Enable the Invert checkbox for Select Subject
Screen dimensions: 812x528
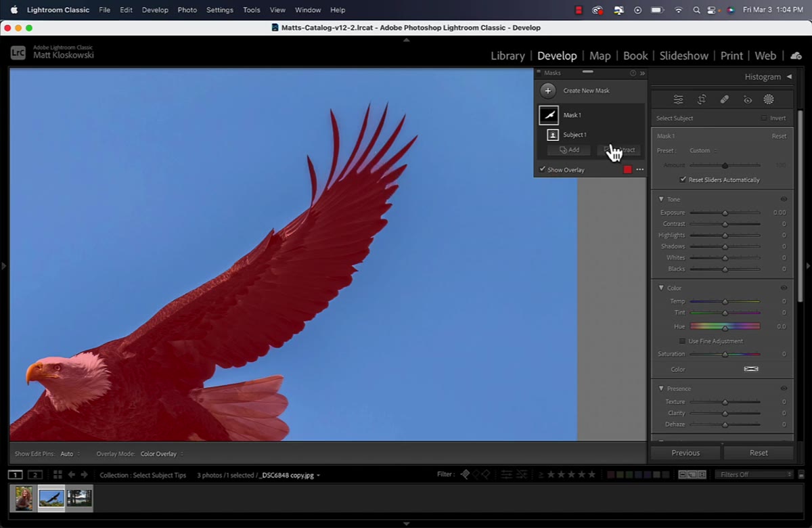(x=764, y=118)
